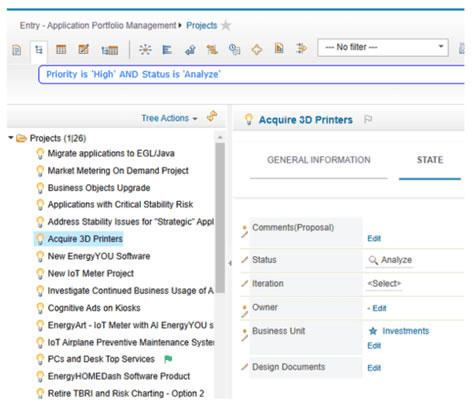Open the Iteration Select dropdown
This screenshot has height=418, width=475.
[384, 283]
